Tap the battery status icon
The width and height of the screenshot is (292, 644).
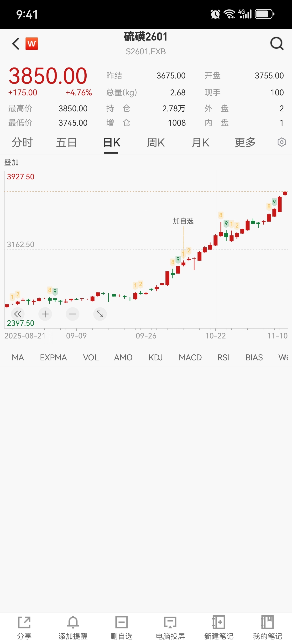265,14
